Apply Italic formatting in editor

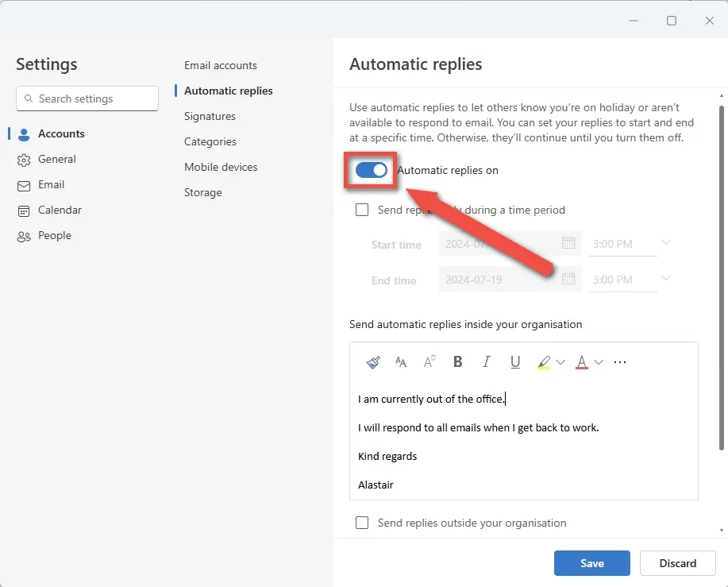[x=487, y=362]
